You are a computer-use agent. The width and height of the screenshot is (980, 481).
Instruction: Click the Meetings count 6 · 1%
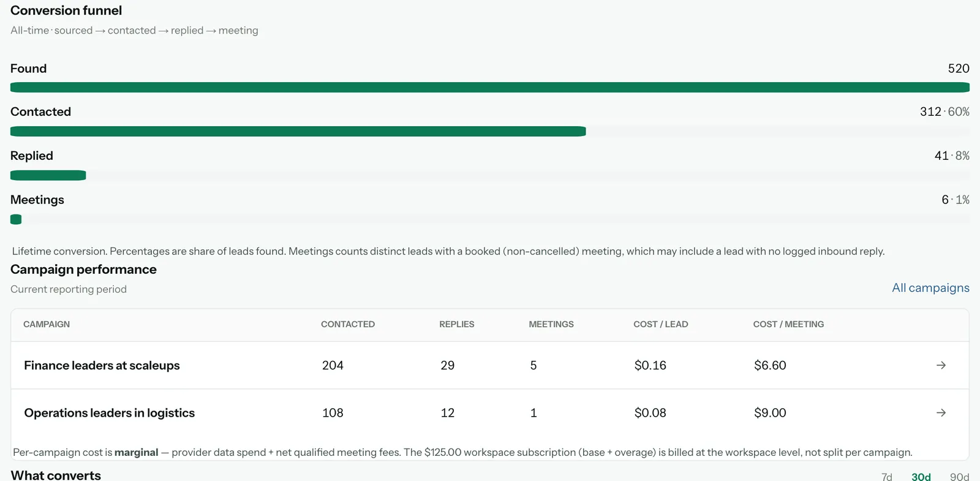click(x=956, y=200)
